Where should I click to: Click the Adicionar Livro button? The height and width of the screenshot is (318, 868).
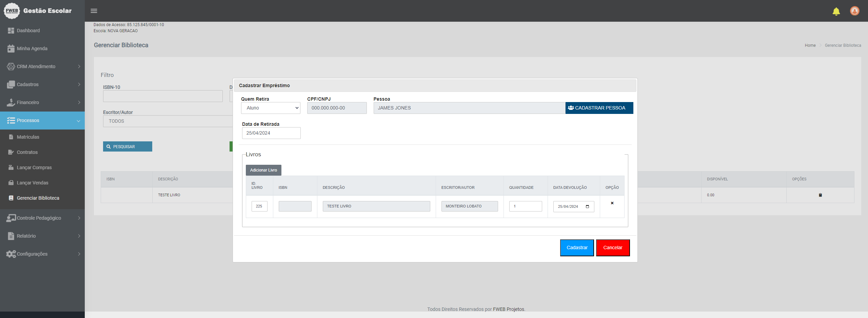tap(263, 170)
